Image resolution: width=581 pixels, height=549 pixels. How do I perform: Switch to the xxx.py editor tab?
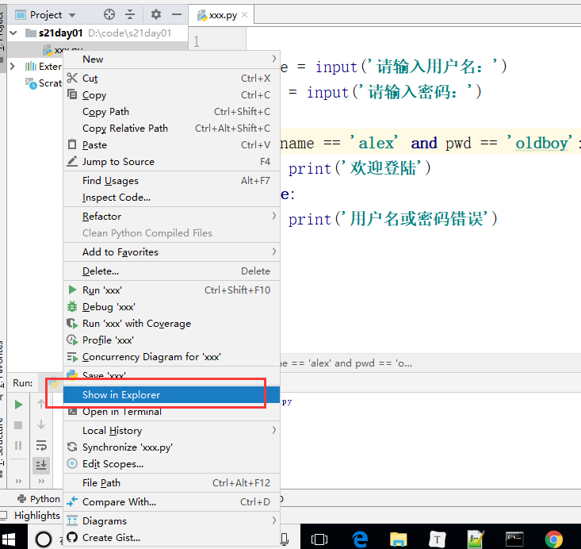coord(222,15)
